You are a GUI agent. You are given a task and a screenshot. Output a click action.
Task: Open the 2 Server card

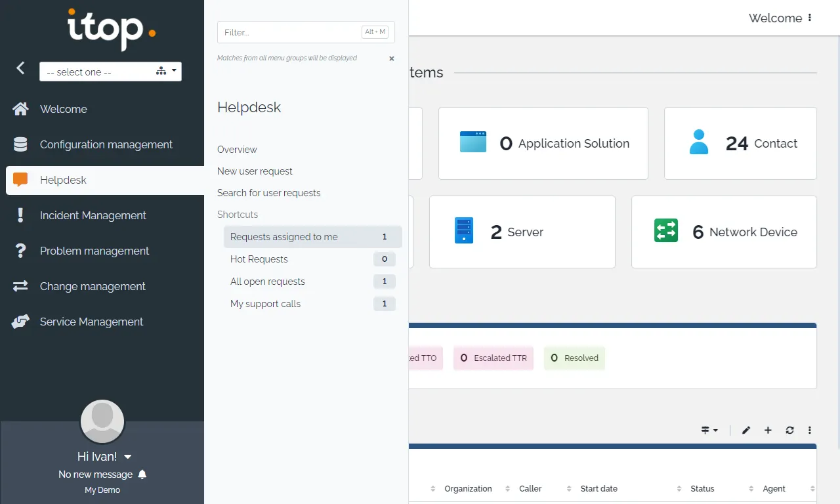(522, 232)
